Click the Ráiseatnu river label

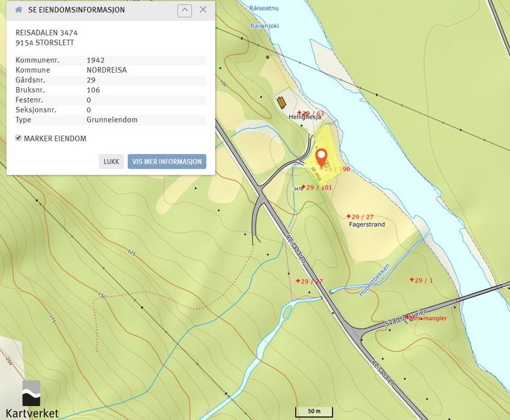[x=264, y=8]
